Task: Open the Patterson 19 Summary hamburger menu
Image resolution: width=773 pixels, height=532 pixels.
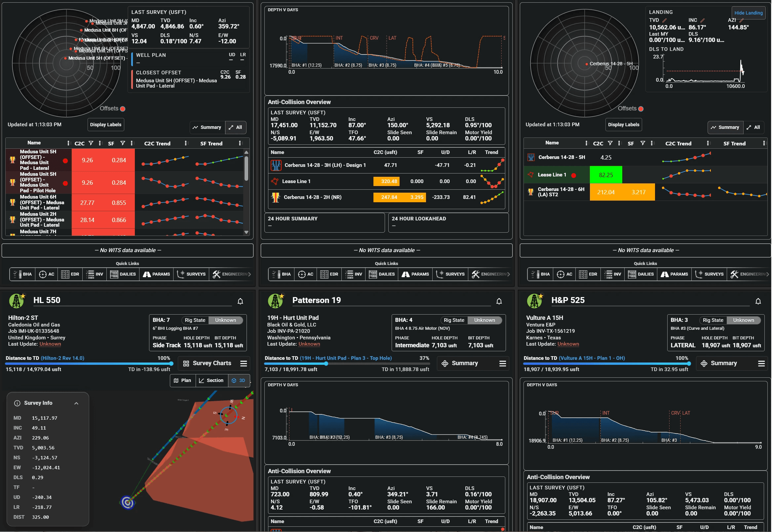Action: click(x=502, y=363)
